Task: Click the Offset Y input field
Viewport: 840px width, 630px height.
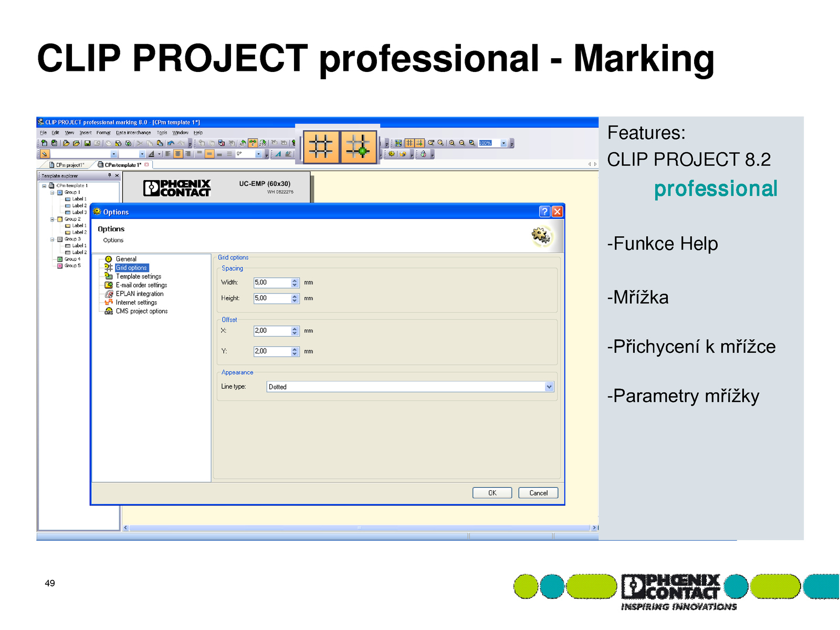Action: tap(272, 351)
